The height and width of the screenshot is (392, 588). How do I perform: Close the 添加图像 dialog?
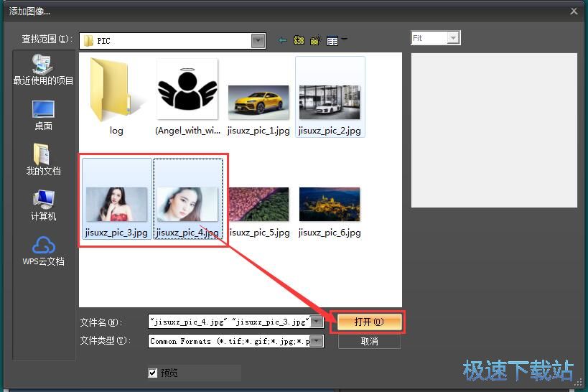574,11
